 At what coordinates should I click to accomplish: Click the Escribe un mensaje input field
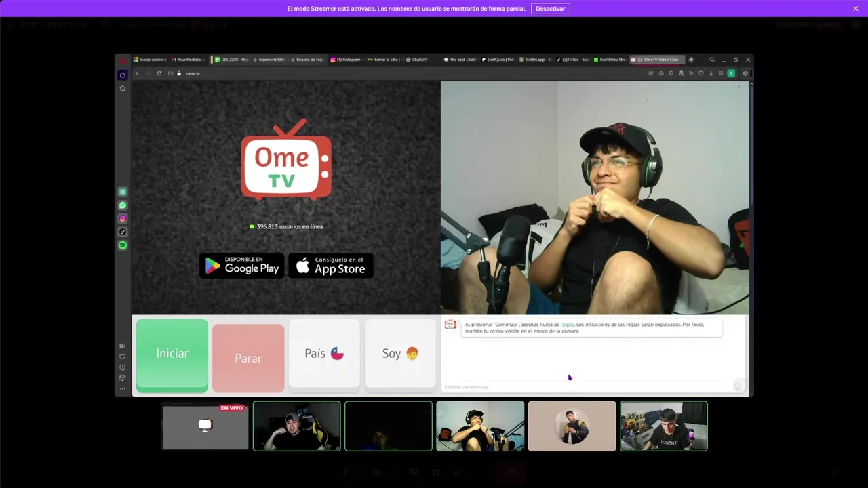click(587, 386)
